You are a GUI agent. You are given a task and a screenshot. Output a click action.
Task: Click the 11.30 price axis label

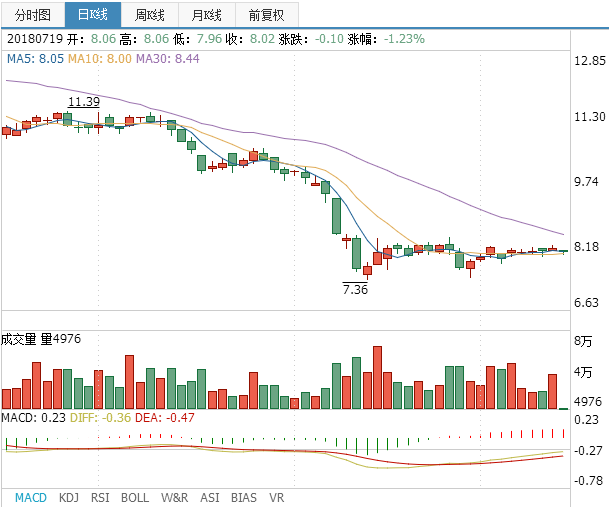(590, 117)
